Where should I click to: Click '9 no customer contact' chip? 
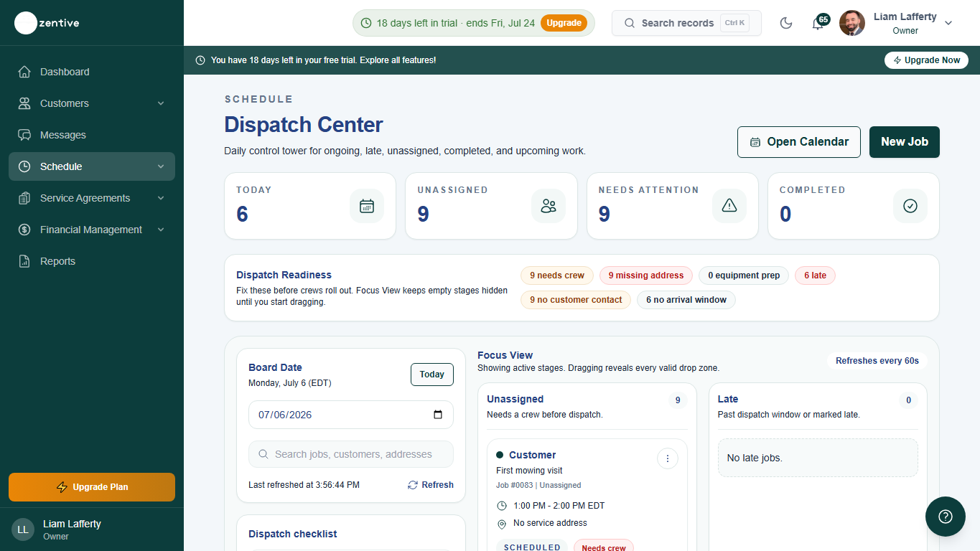tap(576, 300)
